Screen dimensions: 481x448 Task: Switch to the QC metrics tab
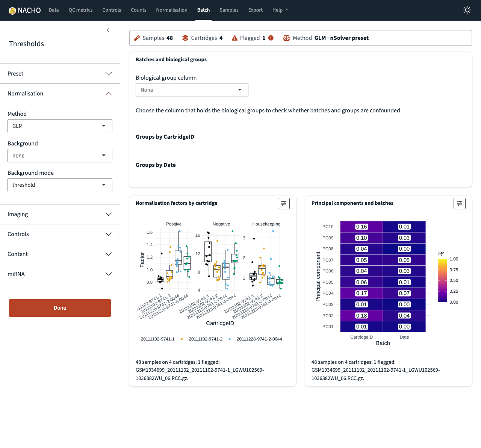80,10
